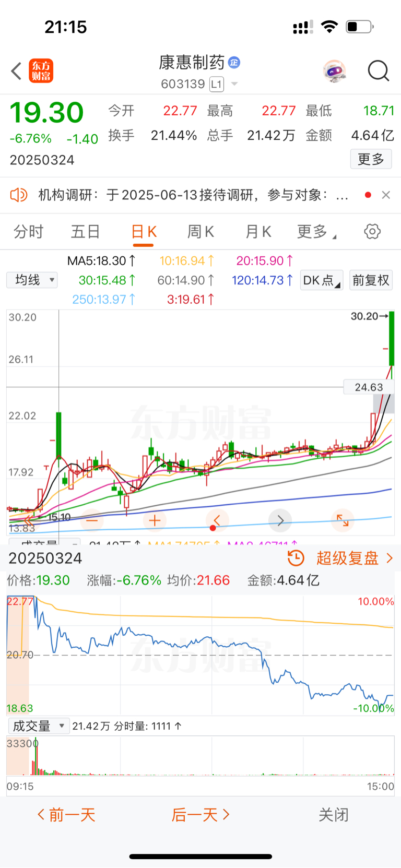Move chart left with orange arrow

tap(217, 520)
